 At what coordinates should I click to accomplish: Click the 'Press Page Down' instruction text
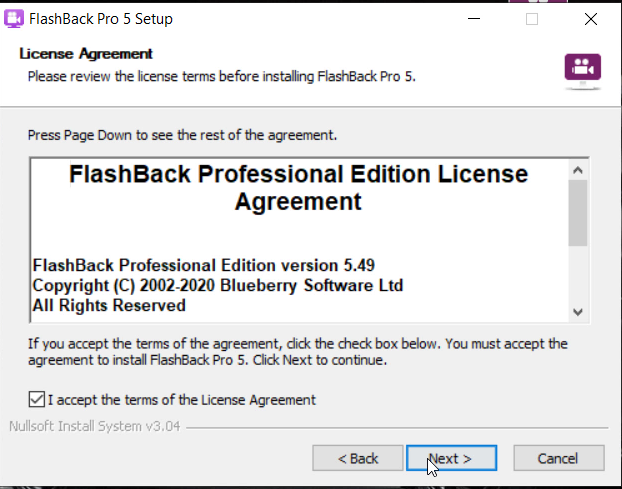click(182, 134)
